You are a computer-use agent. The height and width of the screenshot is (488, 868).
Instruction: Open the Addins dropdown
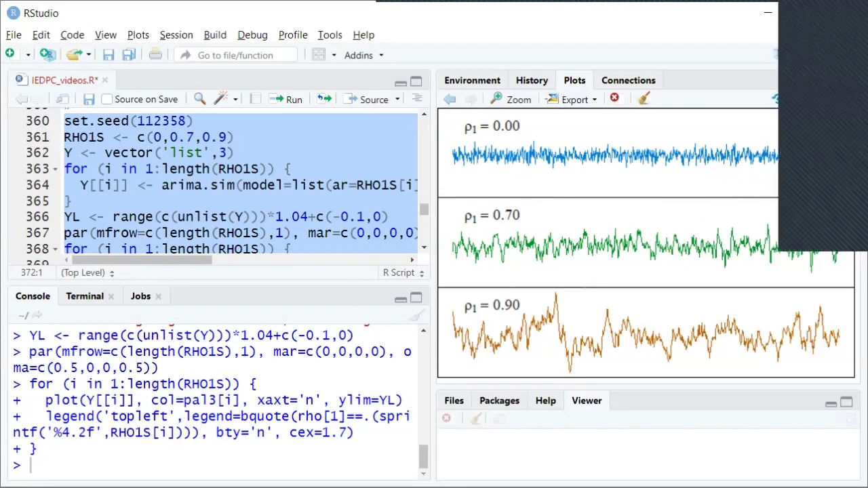[x=364, y=55]
